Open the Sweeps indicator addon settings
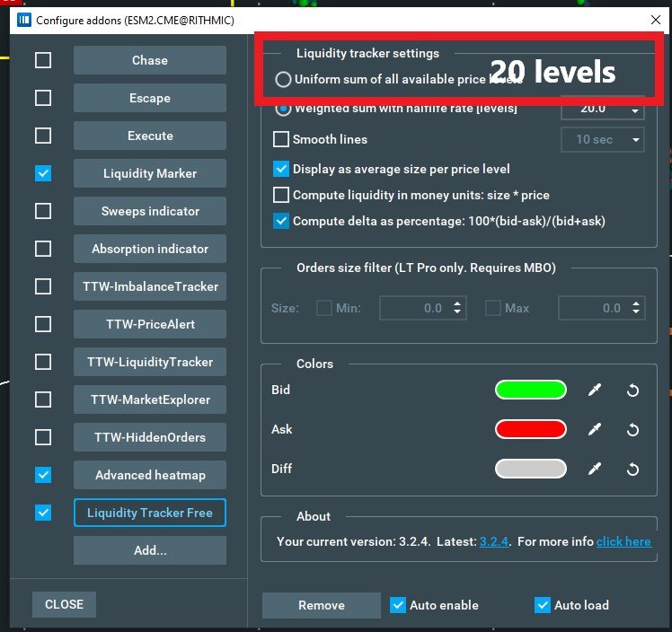This screenshot has height=632, width=672. point(149,211)
